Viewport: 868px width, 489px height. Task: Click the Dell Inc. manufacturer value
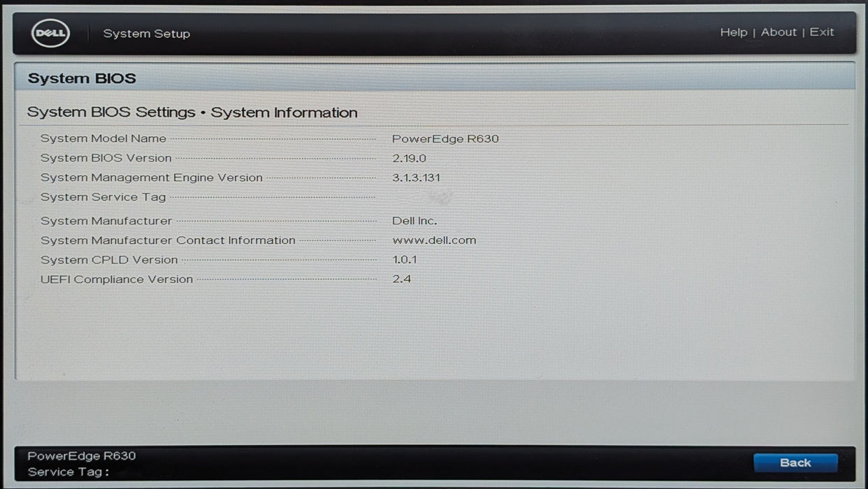[414, 221]
